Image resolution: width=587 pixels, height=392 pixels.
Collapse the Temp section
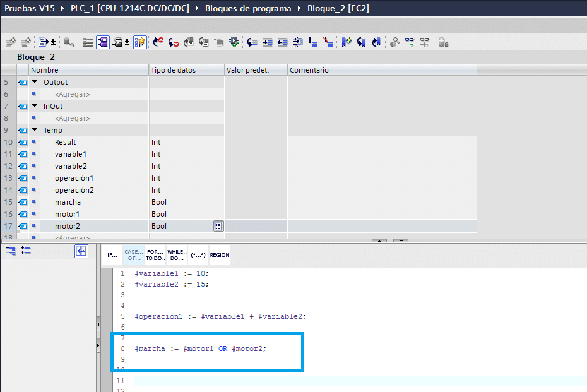click(35, 130)
